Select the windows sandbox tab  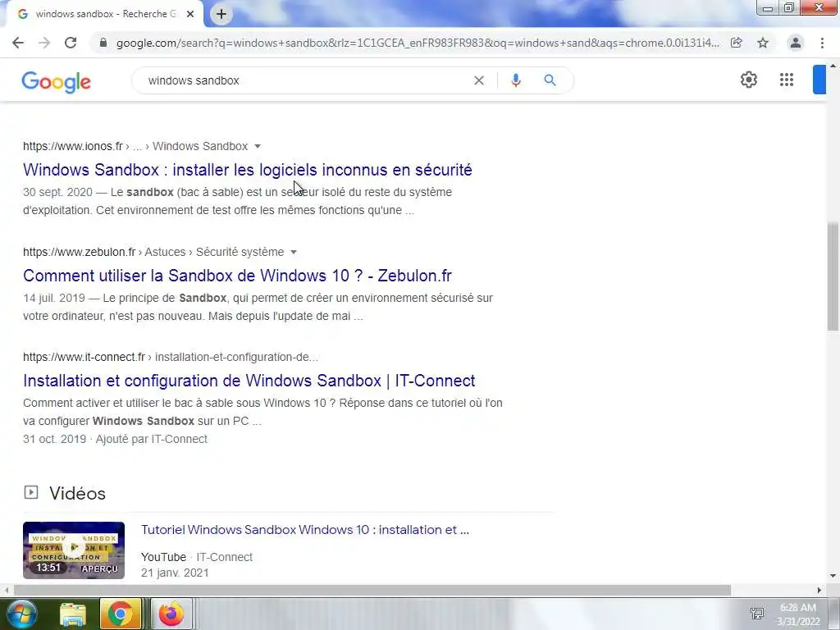(106, 14)
